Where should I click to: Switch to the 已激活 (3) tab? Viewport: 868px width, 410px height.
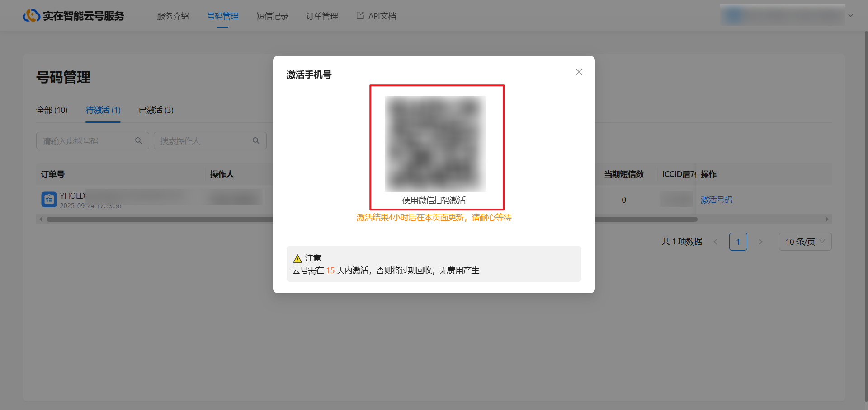(x=156, y=110)
